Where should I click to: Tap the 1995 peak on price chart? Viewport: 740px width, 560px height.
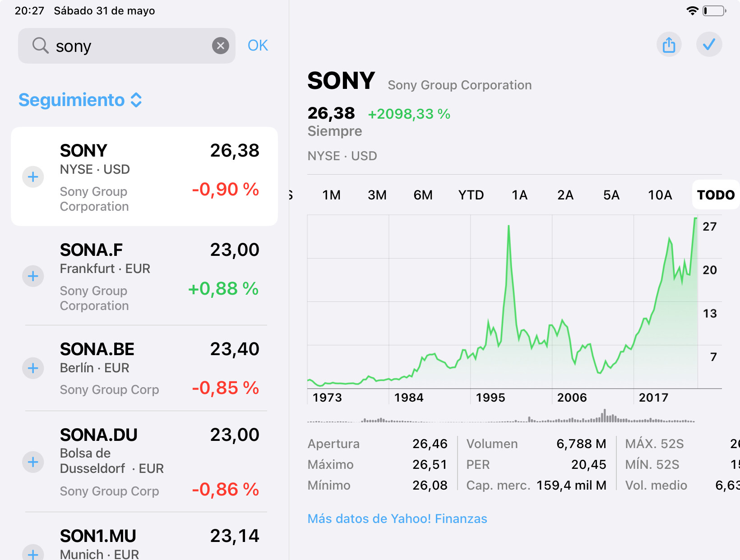tap(509, 227)
